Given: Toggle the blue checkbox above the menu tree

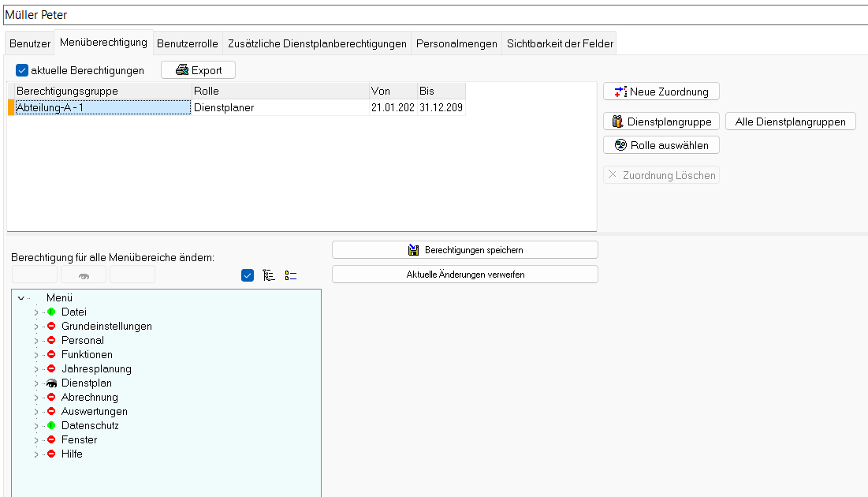Looking at the screenshot, I should point(248,275).
